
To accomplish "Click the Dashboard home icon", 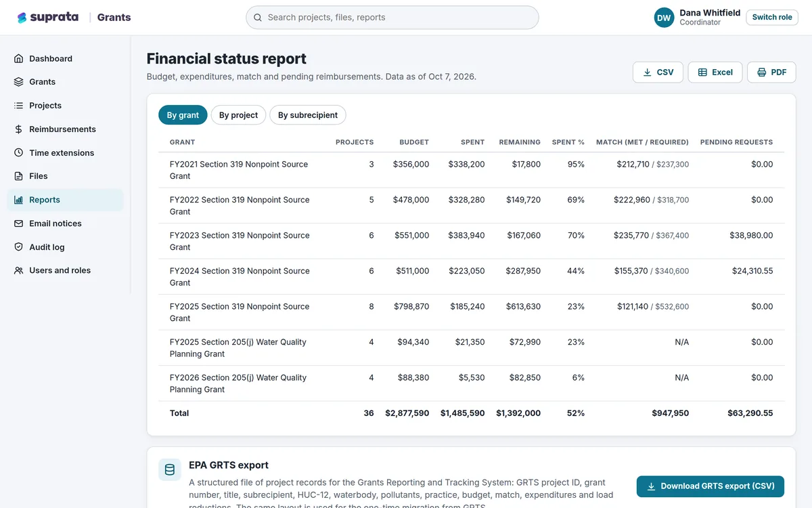I will (x=19, y=59).
